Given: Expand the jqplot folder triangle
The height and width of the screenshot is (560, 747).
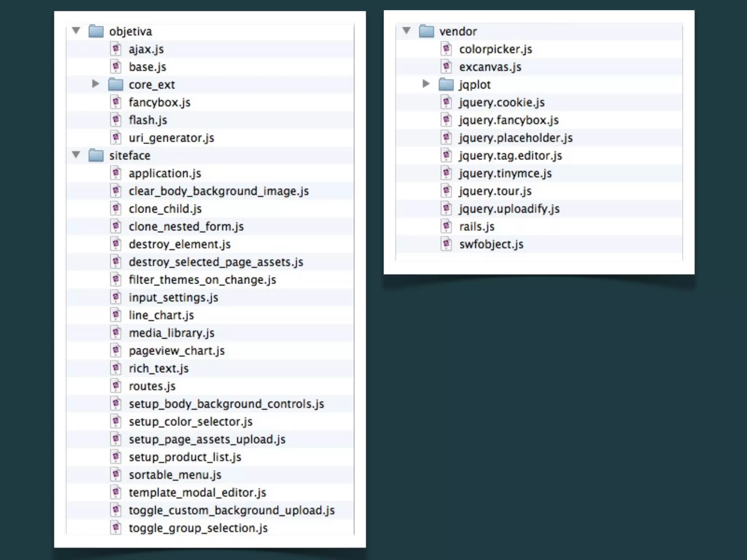Looking at the screenshot, I should click(x=426, y=84).
